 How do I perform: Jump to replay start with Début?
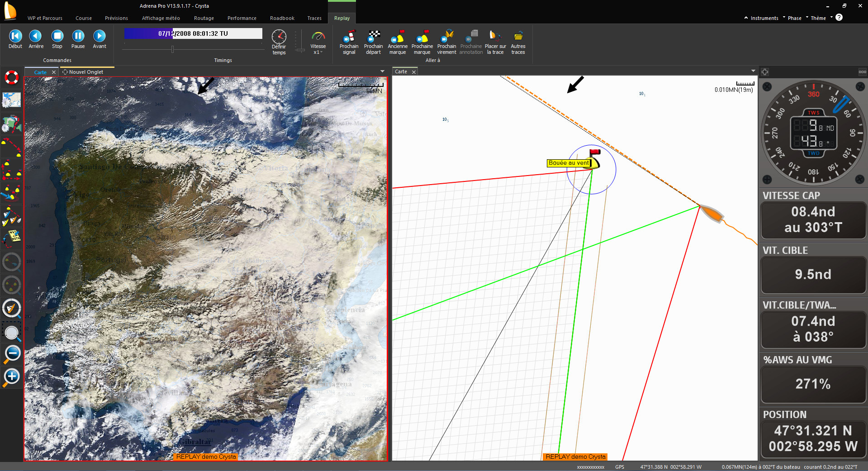[x=15, y=39]
